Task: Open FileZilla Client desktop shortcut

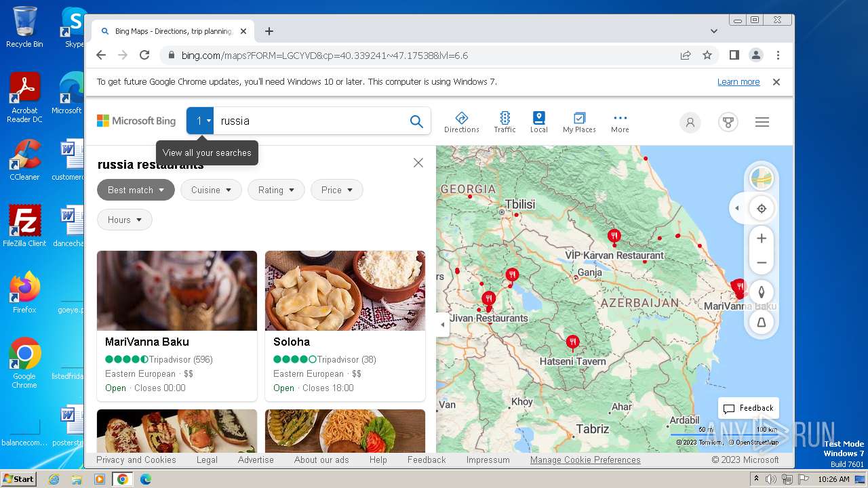Action: [x=24, y=226]
